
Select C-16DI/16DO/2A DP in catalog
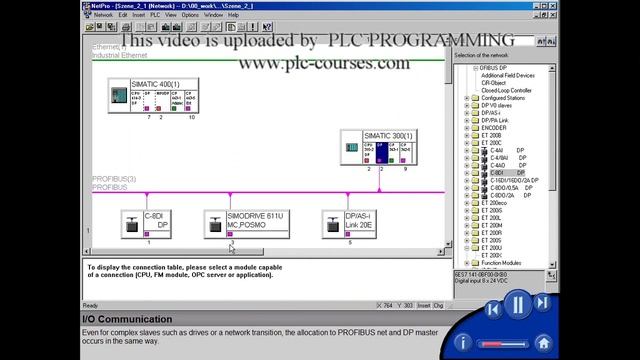click(514, 180)
